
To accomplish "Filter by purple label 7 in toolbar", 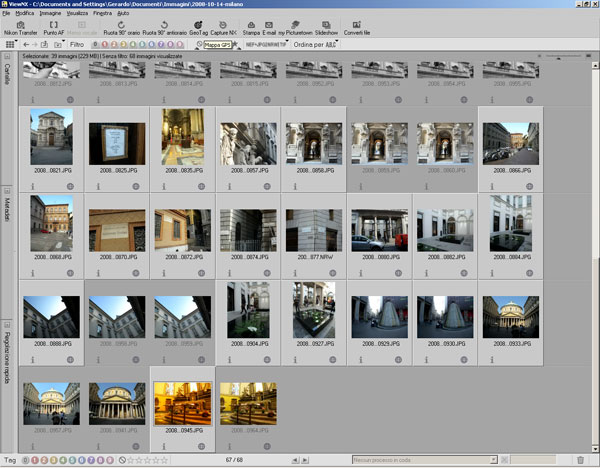I will coord(161,45).
